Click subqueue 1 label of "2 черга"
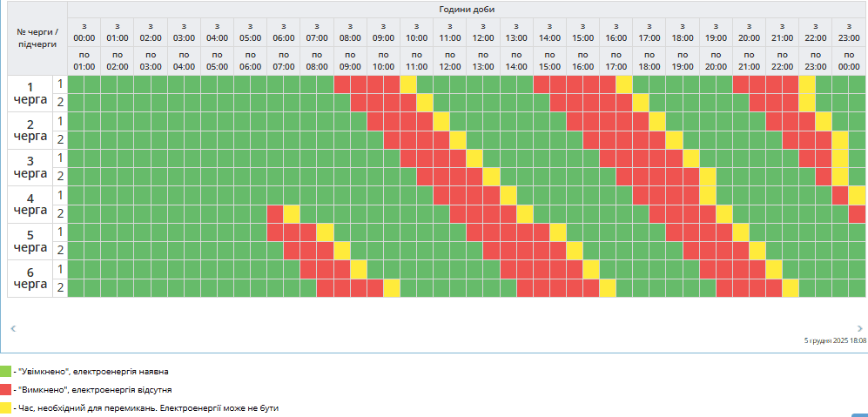The image size is (868, 417). pyautogui.click(x=60, y=121)
